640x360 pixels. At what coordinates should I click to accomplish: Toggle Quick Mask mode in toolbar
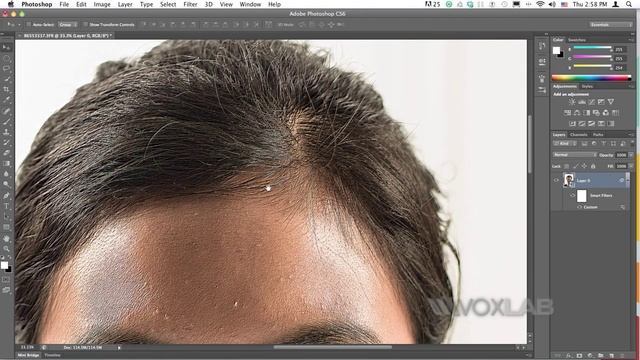tap(6, 280)
